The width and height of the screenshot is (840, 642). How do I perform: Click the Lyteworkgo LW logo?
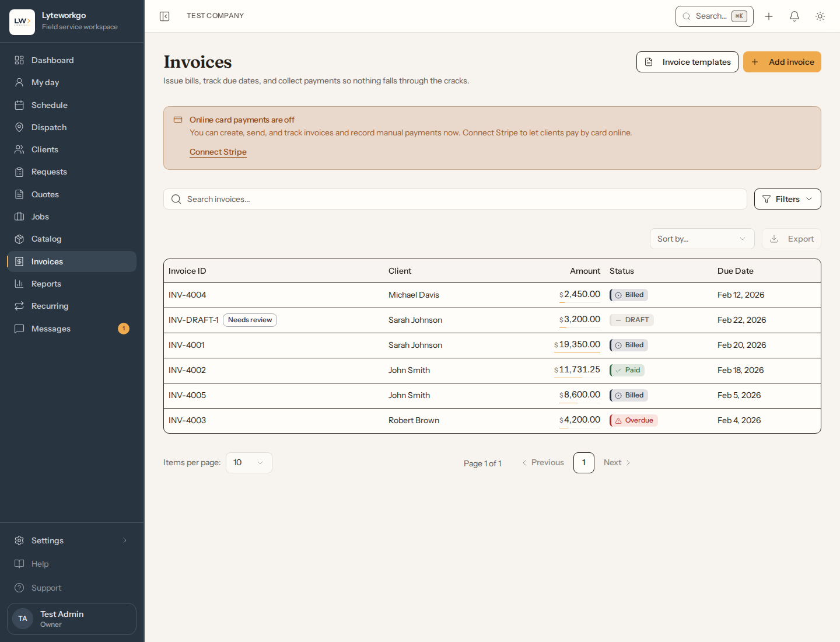pyautogui.click(x=22, y=22)
